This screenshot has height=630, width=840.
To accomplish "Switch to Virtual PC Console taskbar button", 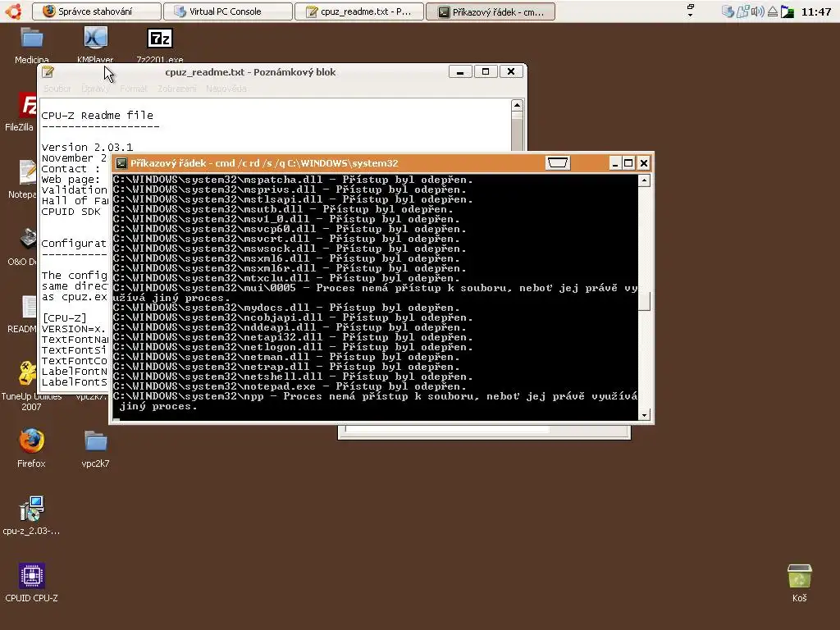I will (x=228, y=11).
